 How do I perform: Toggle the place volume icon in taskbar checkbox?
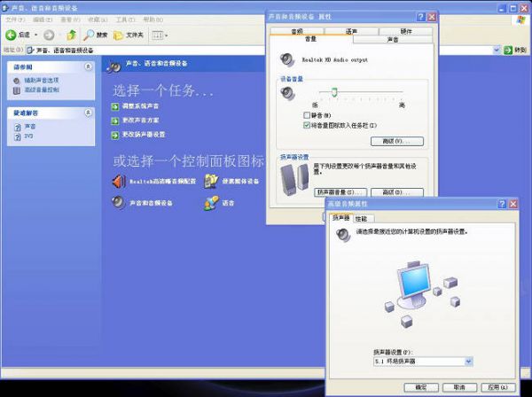tap(307, 125)
